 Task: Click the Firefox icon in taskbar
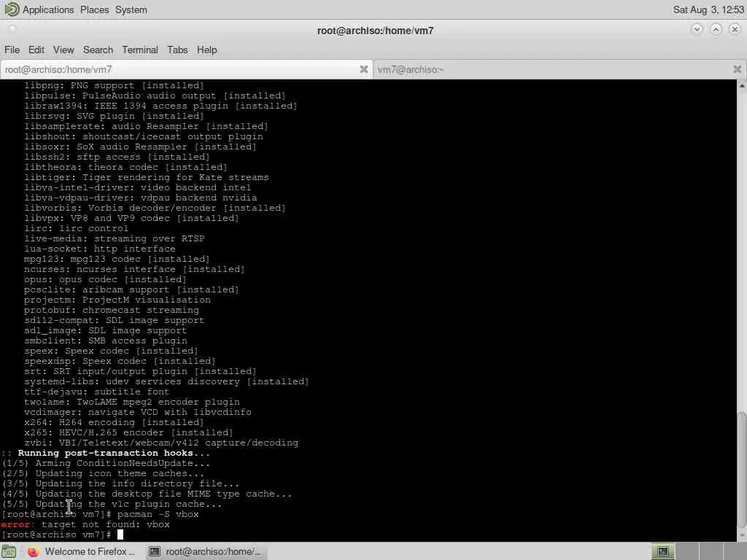point(33,551)
